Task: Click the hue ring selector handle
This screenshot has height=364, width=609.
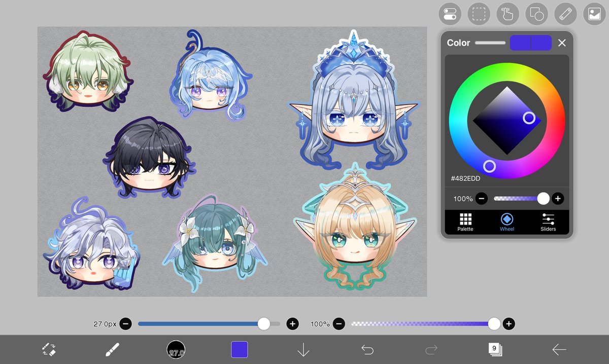Action: point(489,166)
